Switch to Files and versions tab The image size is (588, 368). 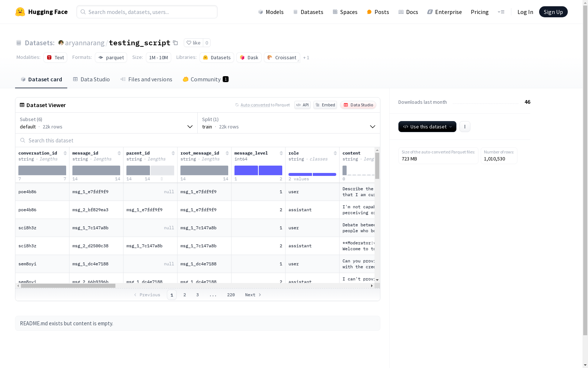[x=146, y=79]
